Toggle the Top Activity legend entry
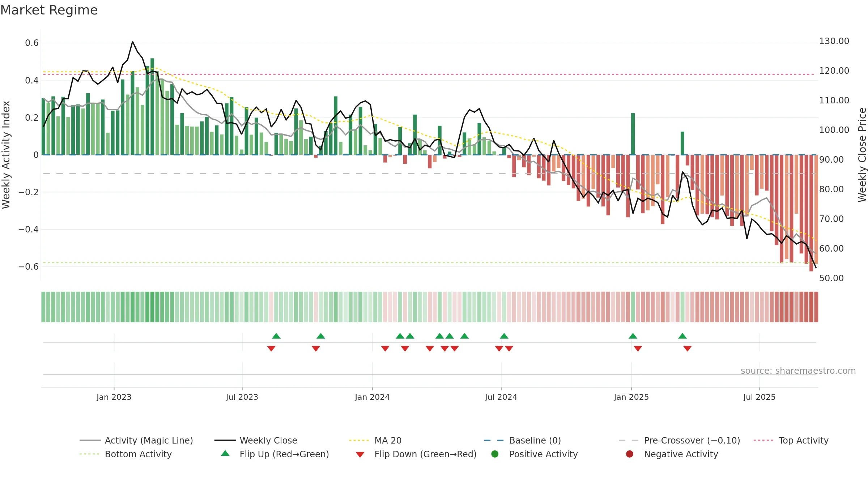The width and height of the screenshot is (868, 488). pos(791,440)
